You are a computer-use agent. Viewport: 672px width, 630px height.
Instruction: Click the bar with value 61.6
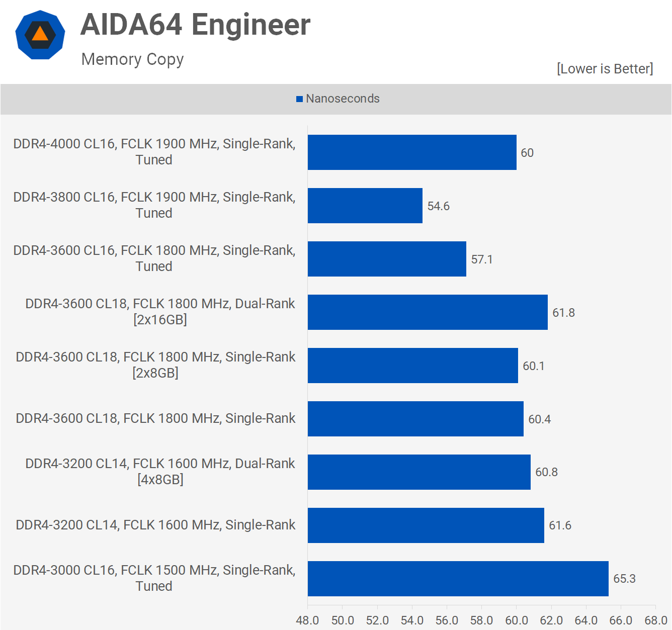426,525
